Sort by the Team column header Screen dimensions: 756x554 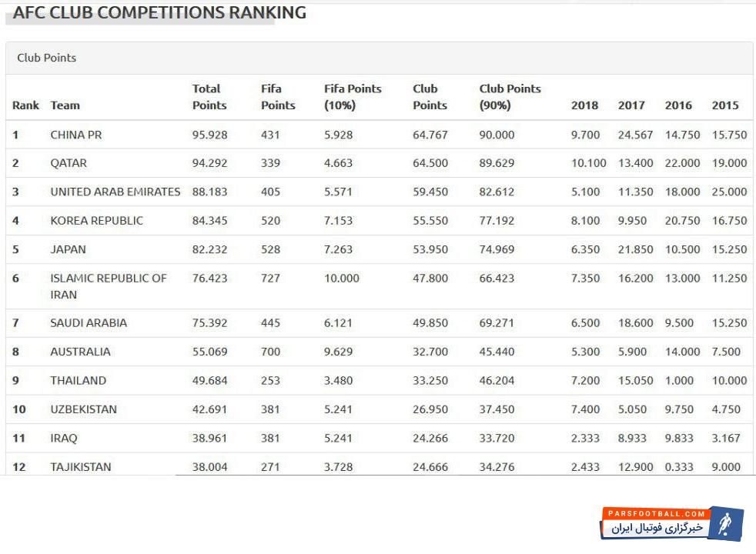coord(65,105)
